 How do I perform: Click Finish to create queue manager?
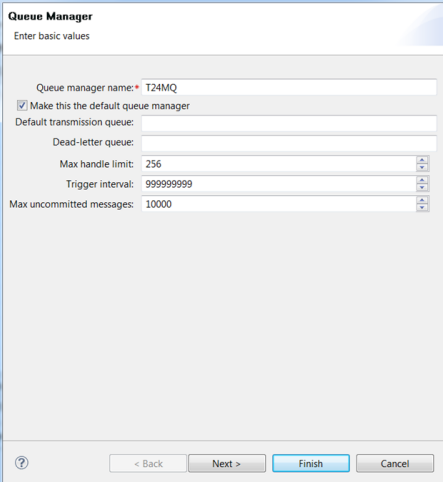(x=311, y=463)
